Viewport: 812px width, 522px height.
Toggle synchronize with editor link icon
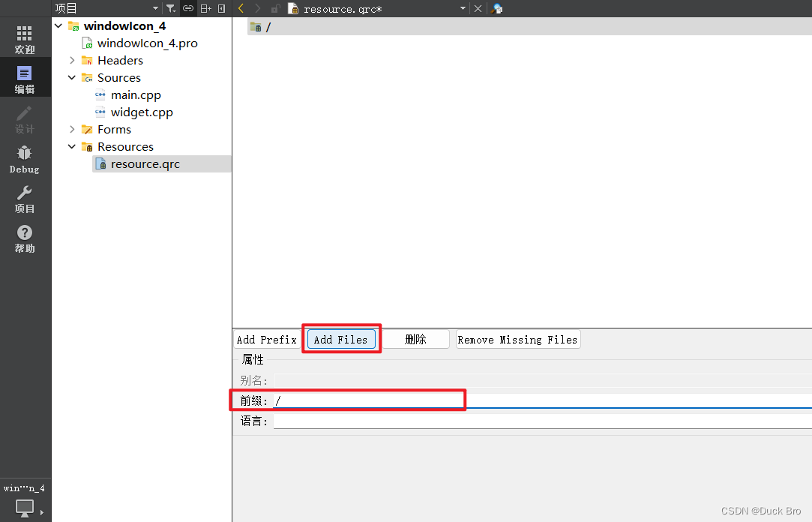coord(187,8)
